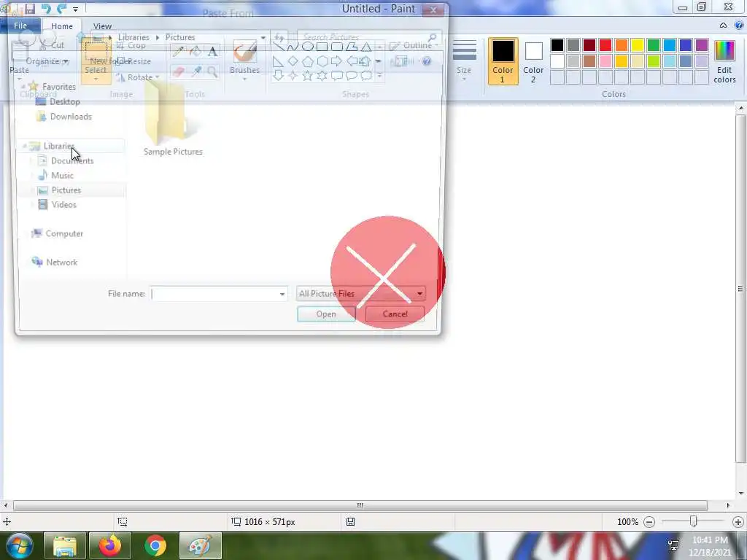Screen dimensions: 747x560
Task: Click the Open button in the dialog
Action: coord(326,314)
